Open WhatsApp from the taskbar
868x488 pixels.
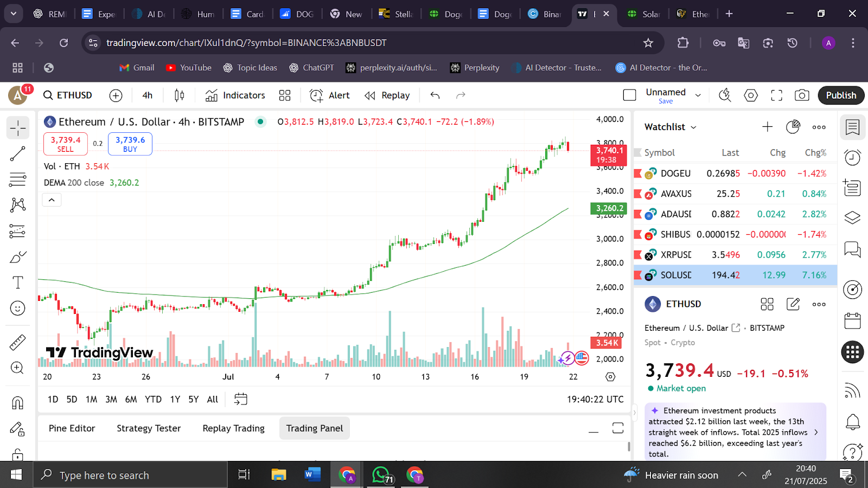pos(381,475)
